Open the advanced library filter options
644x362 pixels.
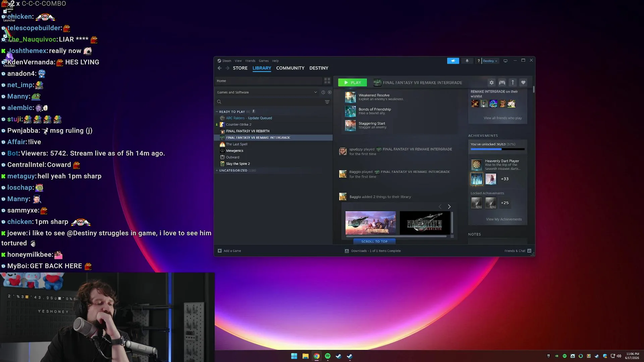(x=327, y=102)
